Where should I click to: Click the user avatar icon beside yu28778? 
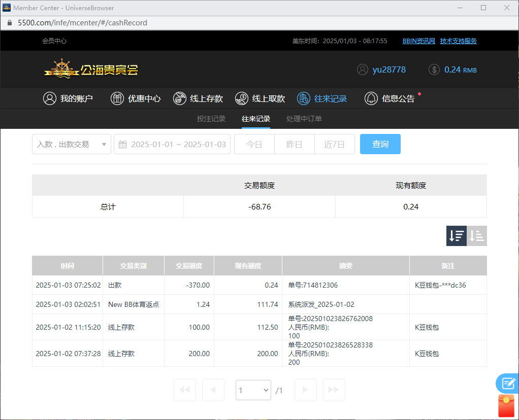point(362,70)
